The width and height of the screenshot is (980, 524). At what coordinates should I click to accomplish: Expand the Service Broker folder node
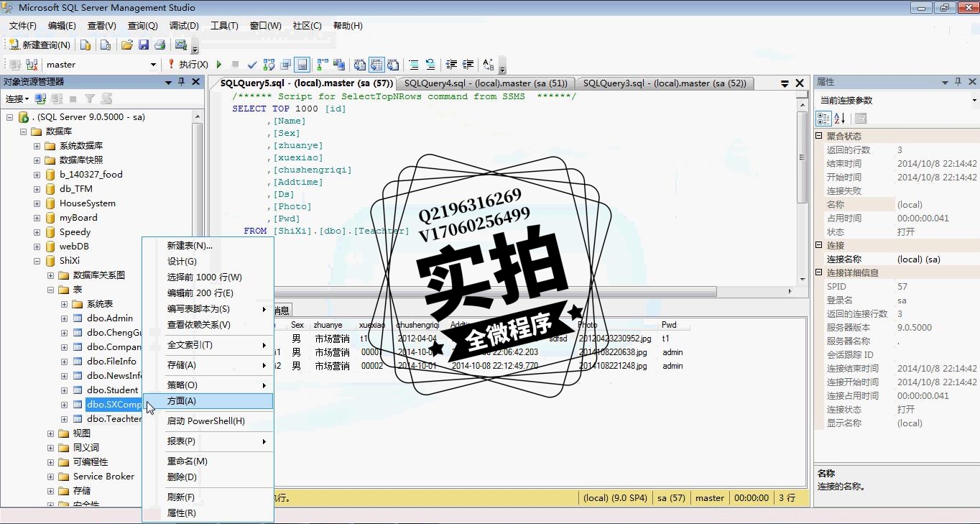click(50, 477)
